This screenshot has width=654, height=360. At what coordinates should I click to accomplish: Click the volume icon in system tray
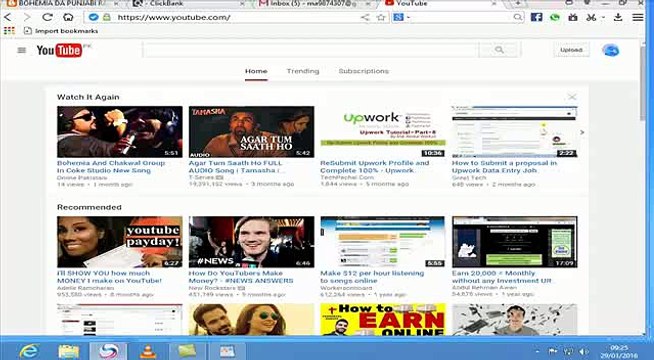coord(584,352)
